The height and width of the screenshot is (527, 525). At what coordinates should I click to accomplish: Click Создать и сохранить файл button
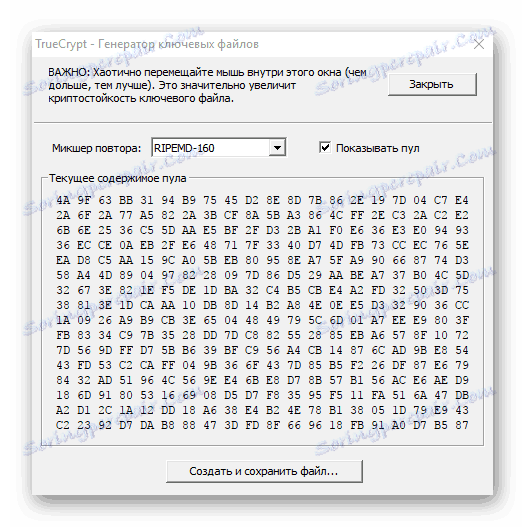tap(264, 471)
